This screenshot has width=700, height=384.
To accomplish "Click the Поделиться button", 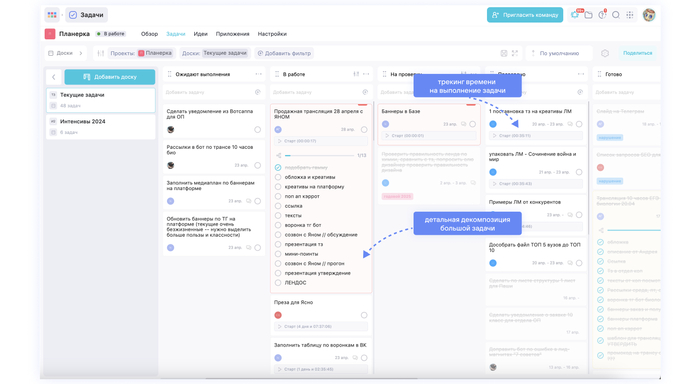I will 637,53.
